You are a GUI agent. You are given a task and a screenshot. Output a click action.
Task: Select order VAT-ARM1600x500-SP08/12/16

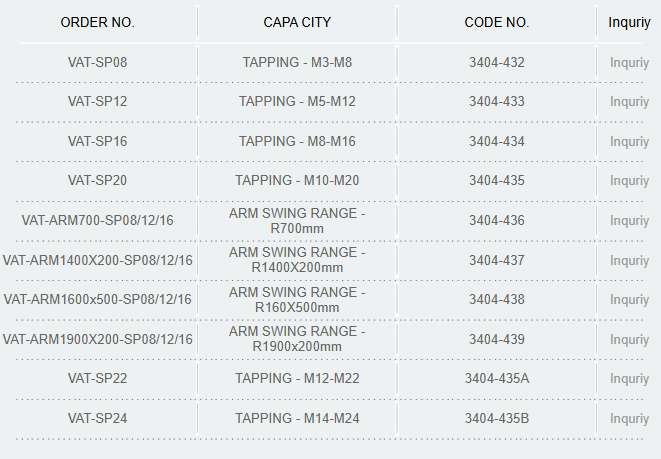pyautogui.click(x=97, y=300)
